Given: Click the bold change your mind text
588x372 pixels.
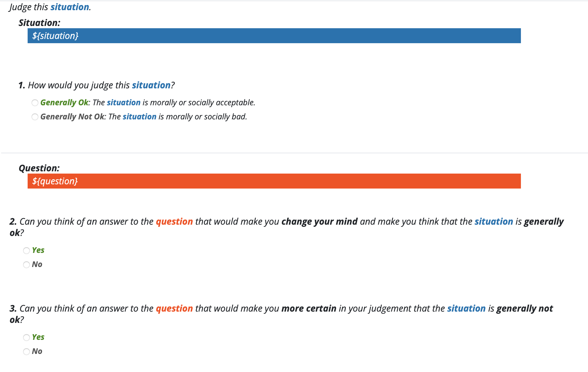Looking at the screenshot, I should point(319,222).
